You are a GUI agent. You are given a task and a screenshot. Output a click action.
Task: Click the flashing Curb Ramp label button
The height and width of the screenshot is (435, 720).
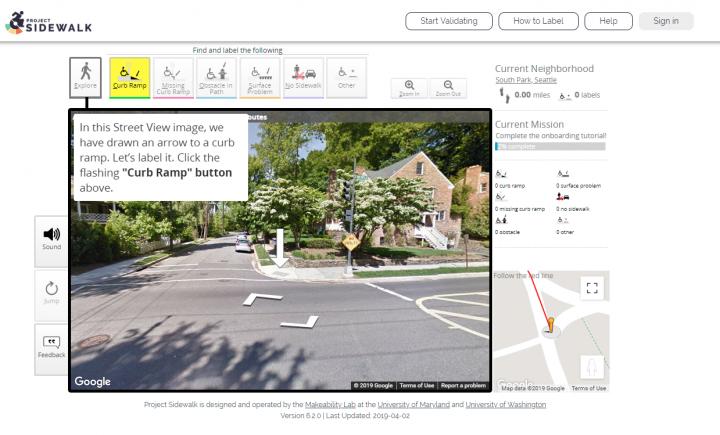pyautogui.click(x=129, y=76)
